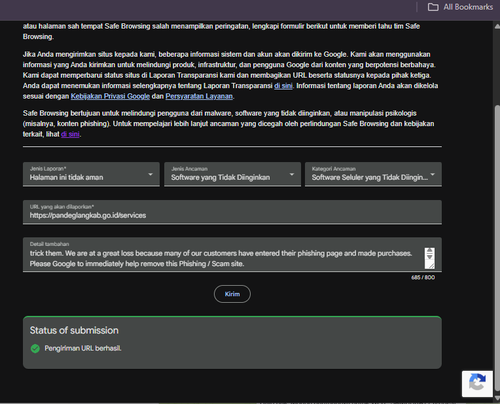This screenshot has height=404, width=500.
Task: Click the green success checkmark icon
Action: 35,349
